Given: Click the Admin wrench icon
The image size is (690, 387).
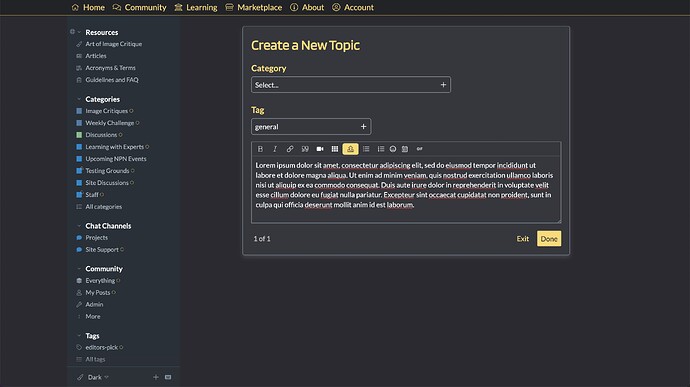Looking at the screenshot, I should 79,304.
